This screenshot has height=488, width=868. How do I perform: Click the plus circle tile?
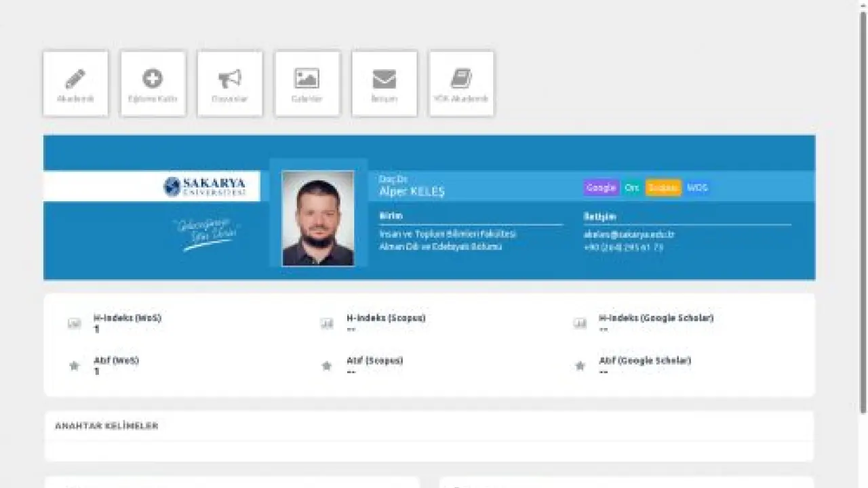coord(153,83)
